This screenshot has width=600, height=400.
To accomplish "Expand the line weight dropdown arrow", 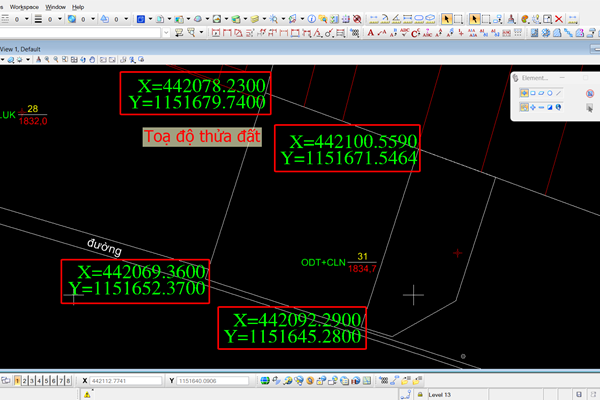I will point(60,19).
